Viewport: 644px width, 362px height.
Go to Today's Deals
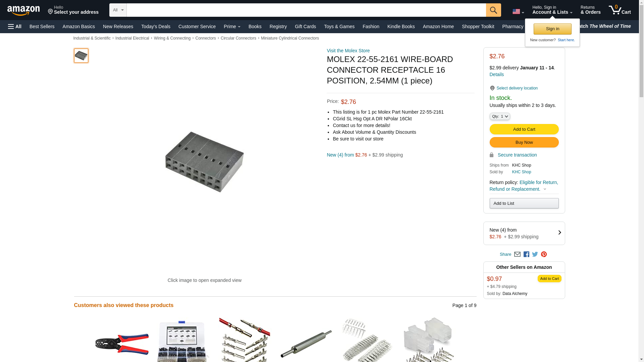[x=156, y=26]
